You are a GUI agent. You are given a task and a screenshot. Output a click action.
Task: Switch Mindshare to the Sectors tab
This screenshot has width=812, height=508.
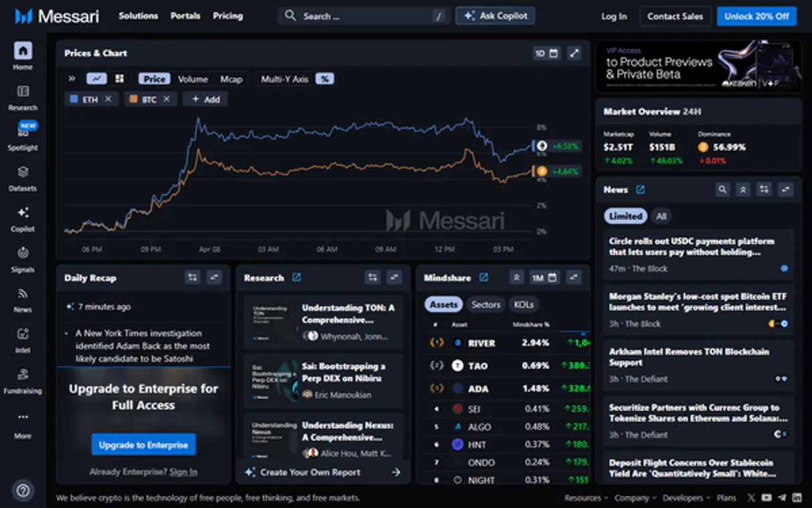pos(485,304)
